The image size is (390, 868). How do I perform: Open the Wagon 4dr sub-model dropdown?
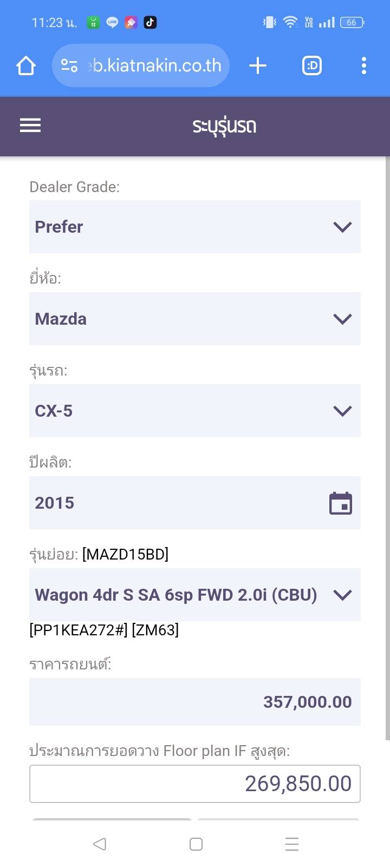(x=195, y=595)
